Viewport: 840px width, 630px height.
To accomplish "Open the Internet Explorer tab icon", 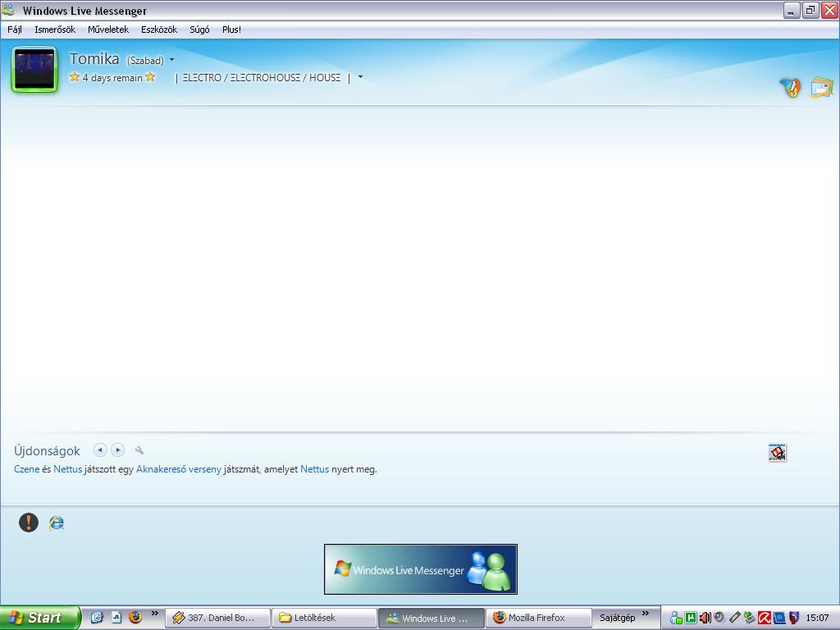I will point(57,523).
